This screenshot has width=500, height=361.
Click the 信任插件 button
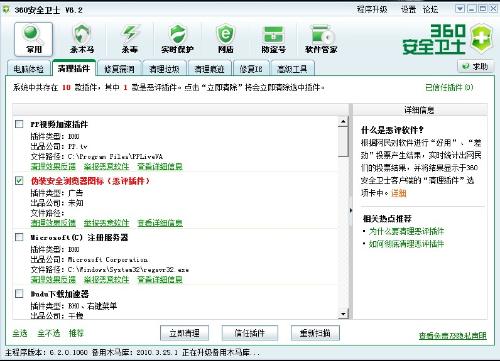(x=250, y=333)
